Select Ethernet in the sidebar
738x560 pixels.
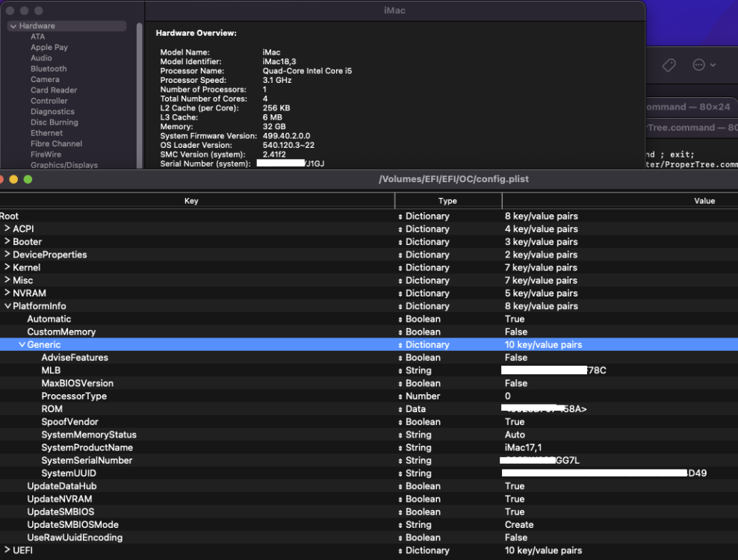point(46,133)
